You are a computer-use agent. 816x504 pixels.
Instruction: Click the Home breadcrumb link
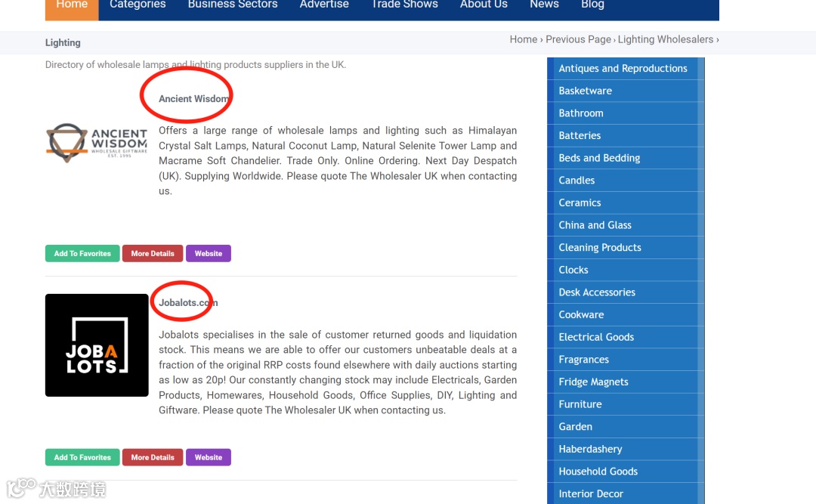tap(523, 39)
